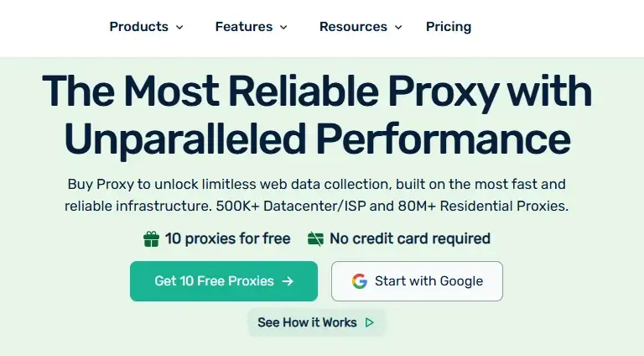Click the crossed-out credit card icon
This screenshot has width=644, height=356.
[315, 239]
